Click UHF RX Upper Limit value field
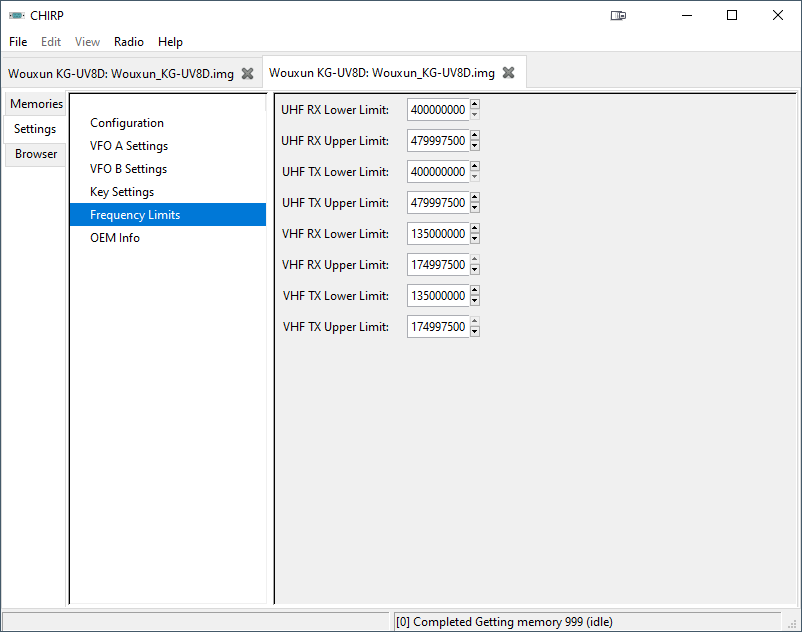The width and height of the screenshot is (802, 632). tap(438, 141)
